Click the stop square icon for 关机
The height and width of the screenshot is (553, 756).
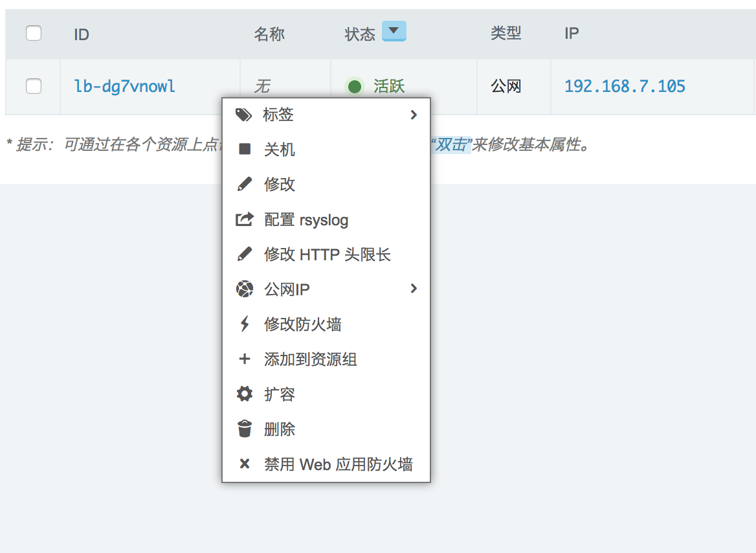tap(245, 150)
